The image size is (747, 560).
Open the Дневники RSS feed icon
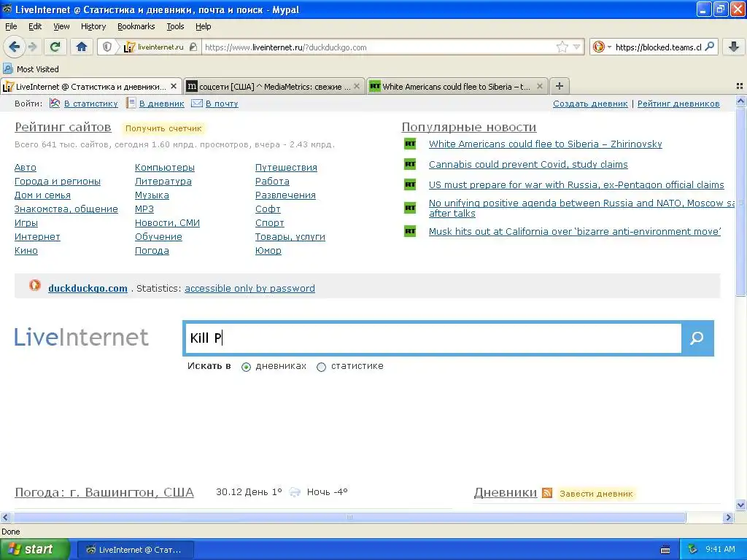(547, 493)
